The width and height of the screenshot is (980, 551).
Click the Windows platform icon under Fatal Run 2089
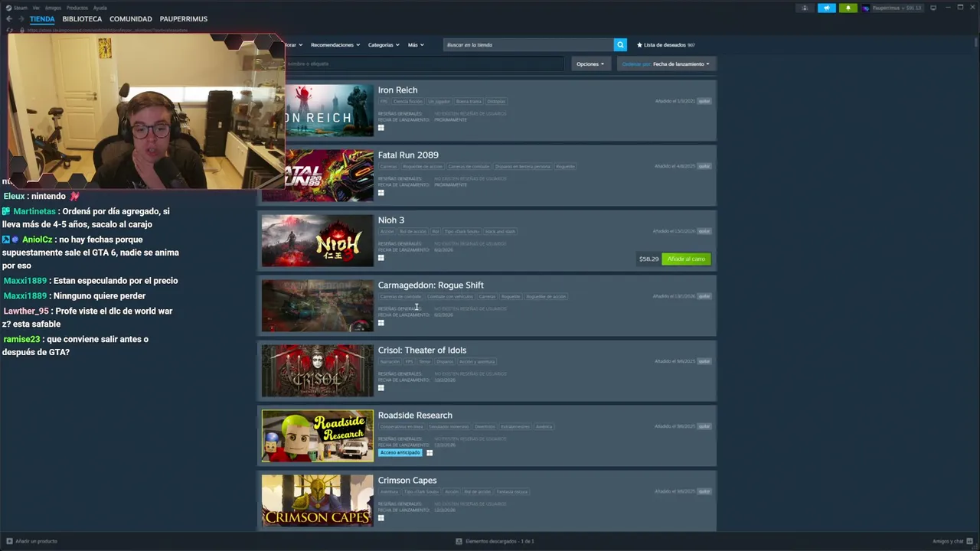click(381, 193)
